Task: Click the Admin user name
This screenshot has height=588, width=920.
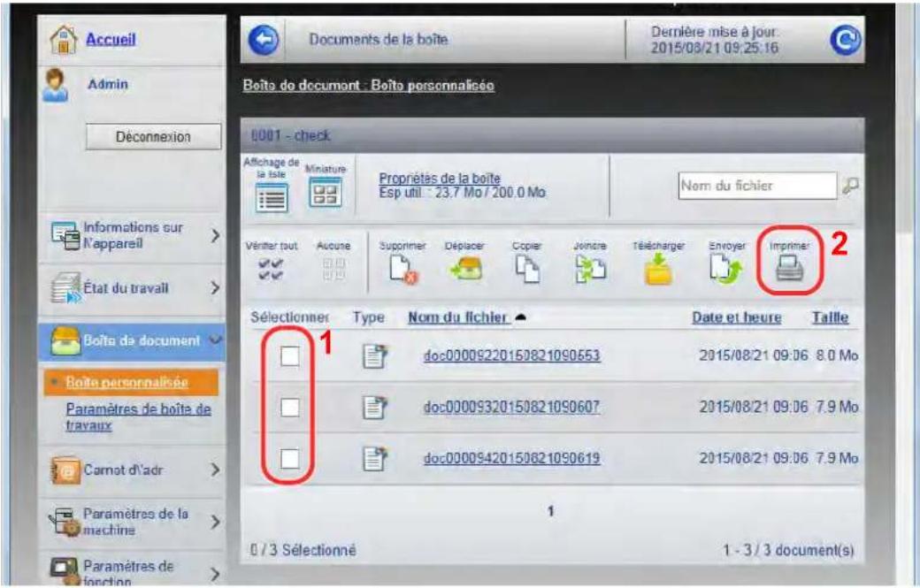Action: pyautogui.click(x=107, y=84)
